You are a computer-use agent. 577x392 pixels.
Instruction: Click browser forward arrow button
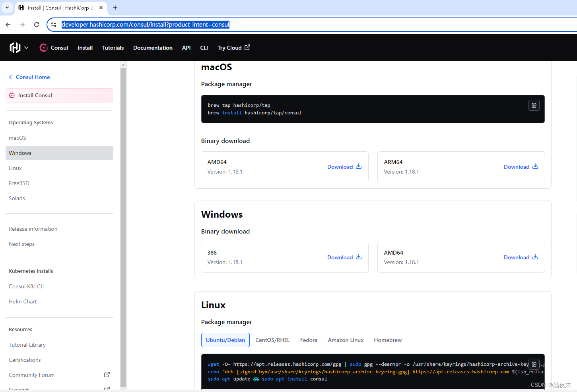(22, 25)
